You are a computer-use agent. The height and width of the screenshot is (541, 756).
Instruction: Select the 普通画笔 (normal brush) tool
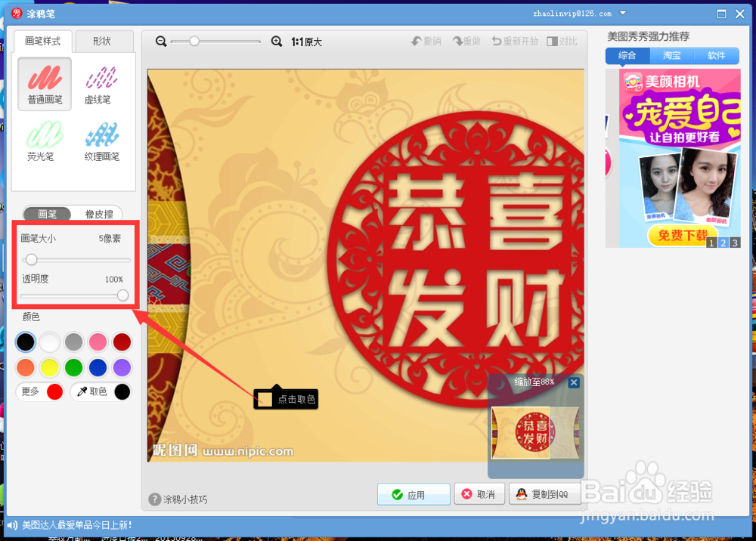(x=44, y=83)
